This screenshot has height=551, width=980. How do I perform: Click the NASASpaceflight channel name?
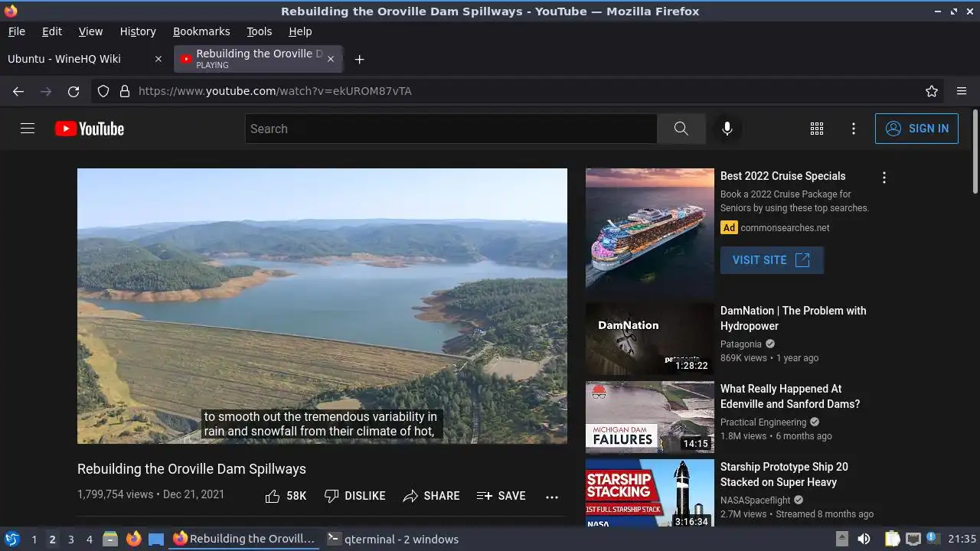click(756, 500)
